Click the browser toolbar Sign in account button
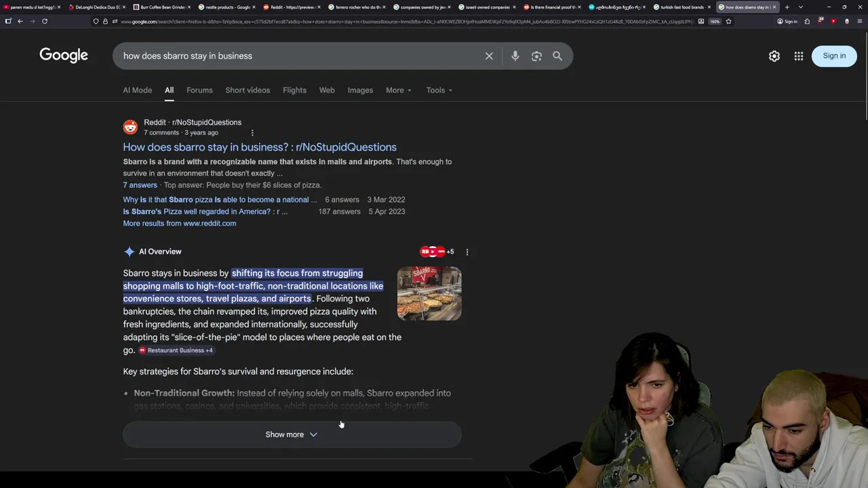This screenshot has width=868, height=488. (787, 21)
